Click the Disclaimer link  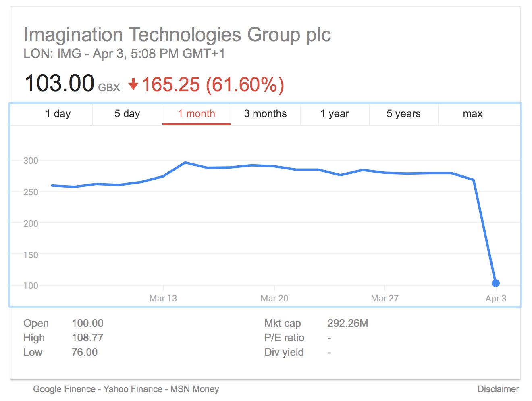498,389
